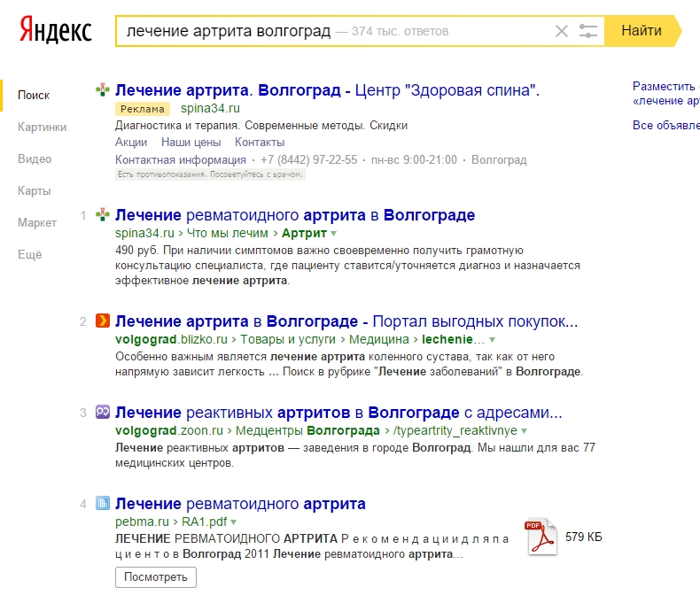Screen dimensions: 700x603
Task: Switch to Видео search
Action: (x=35, y=159)
